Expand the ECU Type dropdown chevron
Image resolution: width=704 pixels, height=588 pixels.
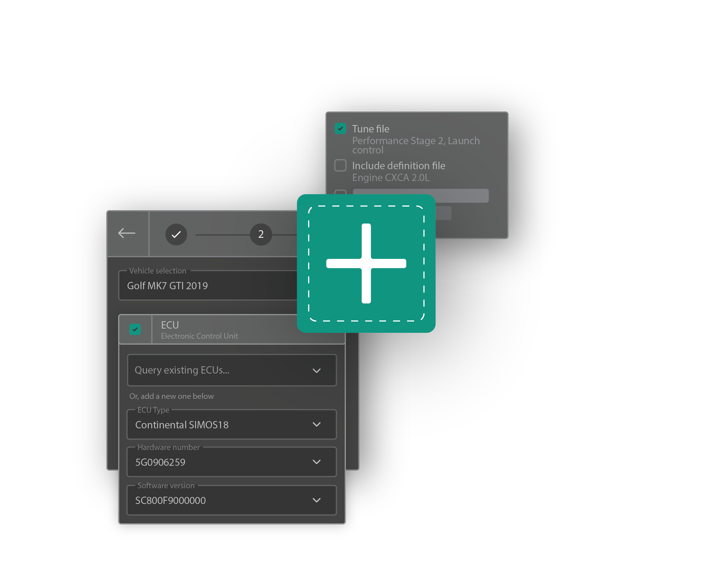(317, 424)
